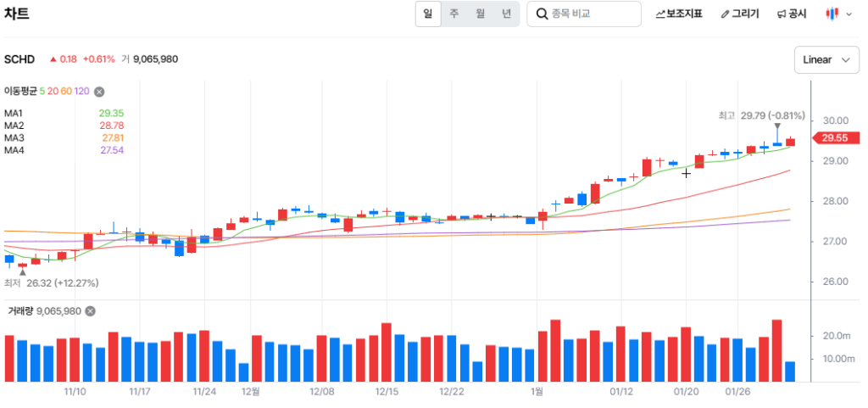
Task: Click the 29.55 current price label
Action: [x=837, y=138]
